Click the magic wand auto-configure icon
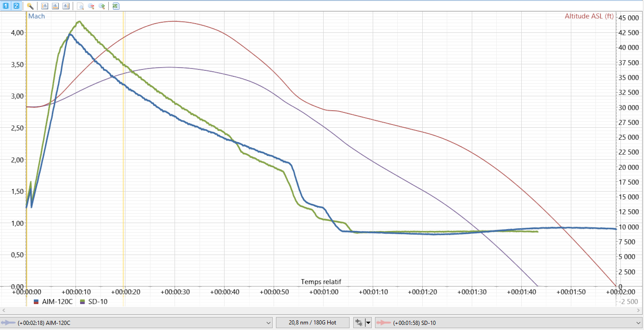Viewport: 644px width, 330px height. (x=30, y=6)
